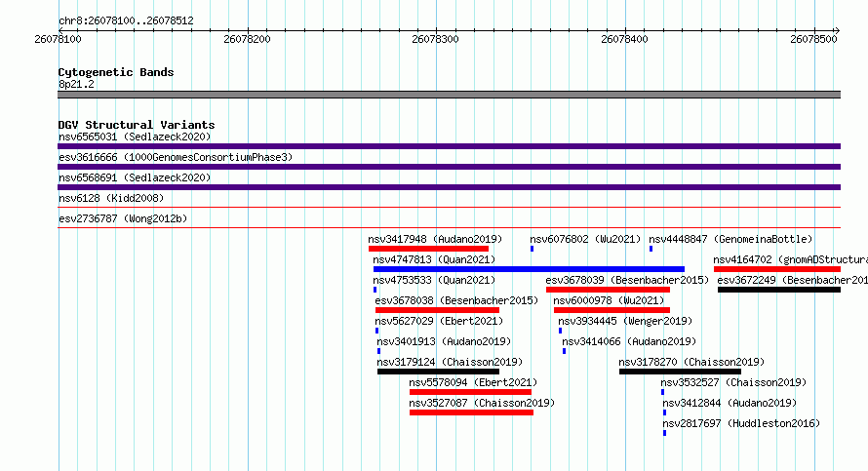Open the nsv3417948 (Audano2019) label
Screen dimensions: 868x471
pos(435,239)
